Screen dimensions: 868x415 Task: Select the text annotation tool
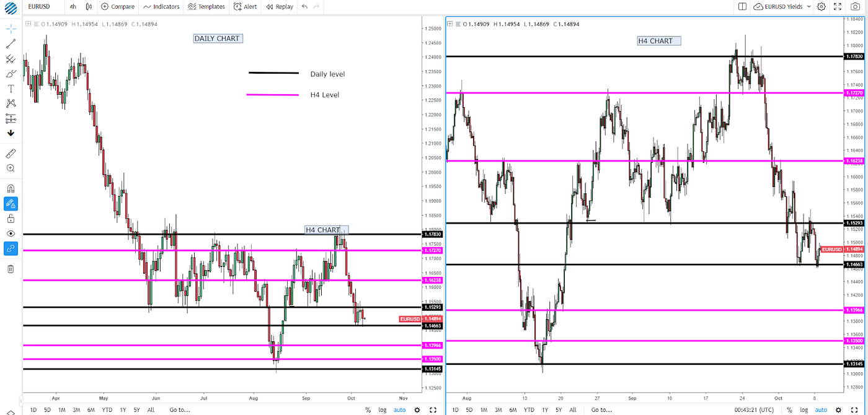point(11,89)
